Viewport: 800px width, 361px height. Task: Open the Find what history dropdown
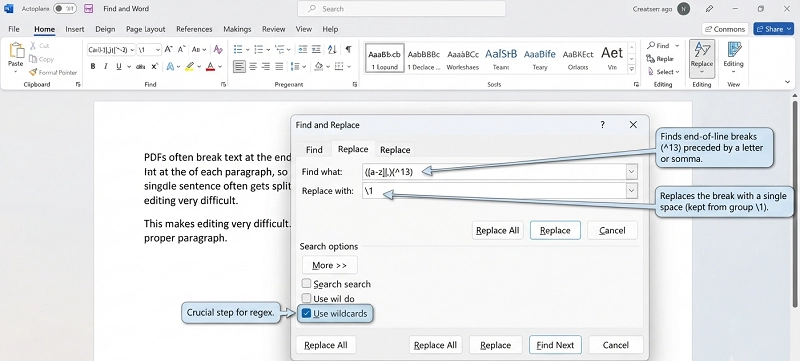(x=632, y=172)
